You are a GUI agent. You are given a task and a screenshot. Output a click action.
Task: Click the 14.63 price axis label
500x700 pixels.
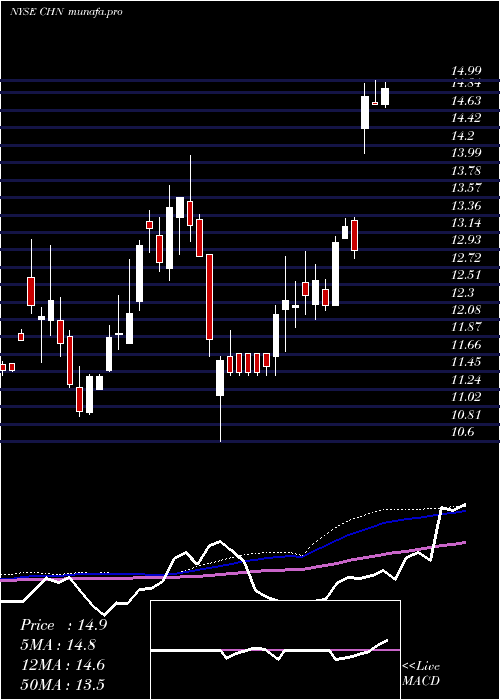(466, 101)
